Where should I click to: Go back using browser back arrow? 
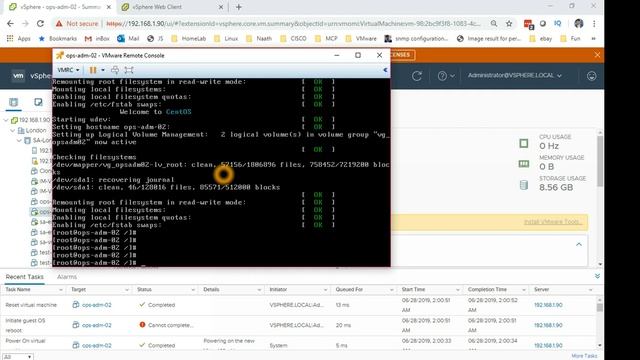(x=10, y=24)
